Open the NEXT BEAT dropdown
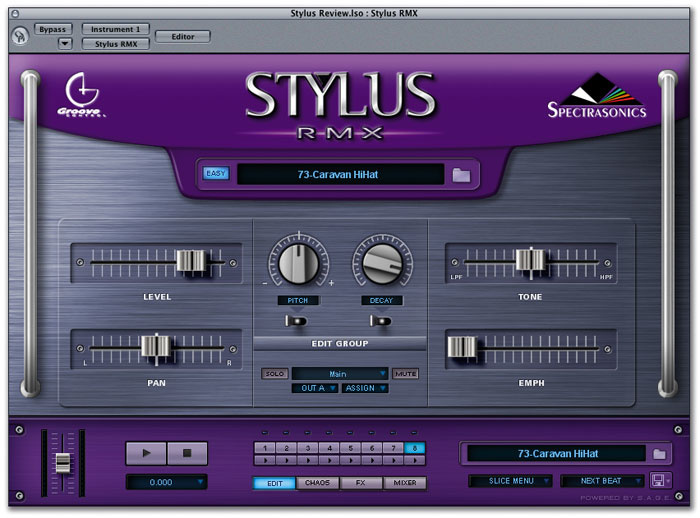Screen dimensions: 700x518 [x=602, y=481]
